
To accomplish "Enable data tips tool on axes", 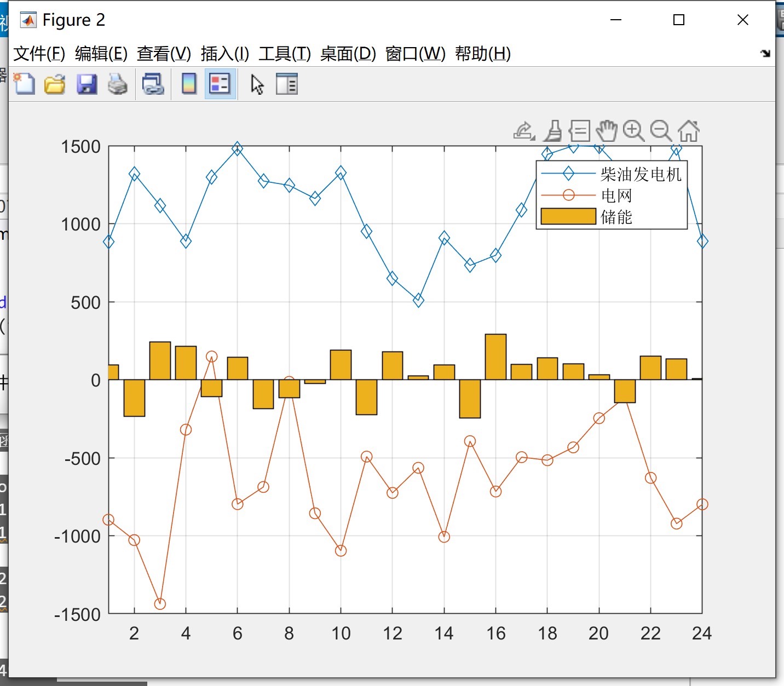I will 579,131.
